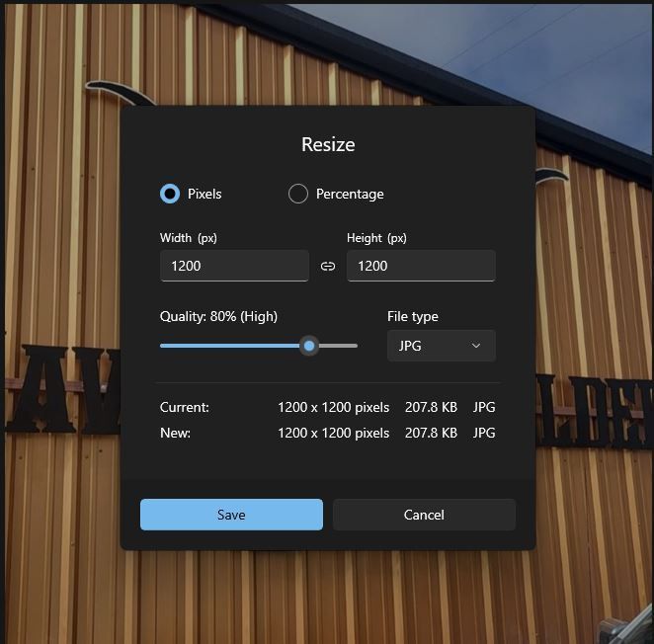Click the Percentage option label text
This screenshot has height=644, width=654.
point(350,194)
